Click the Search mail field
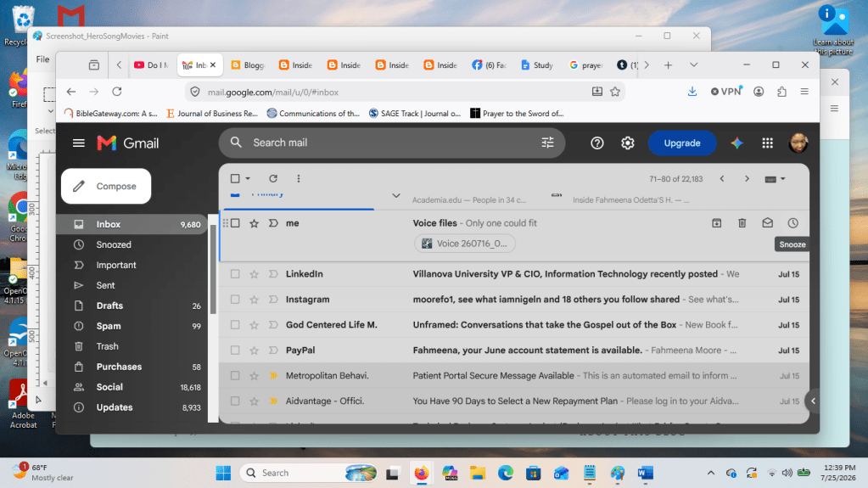This screenshot has height=488, width=868. 391,143
